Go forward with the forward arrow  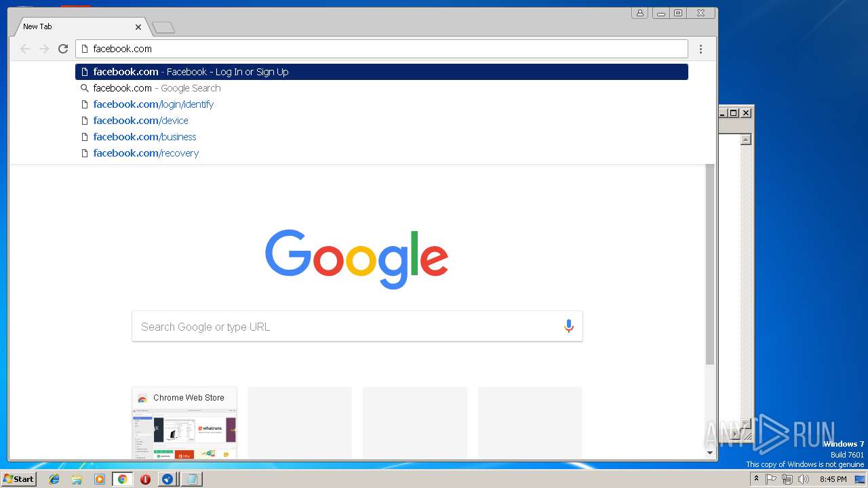point(44,49)
